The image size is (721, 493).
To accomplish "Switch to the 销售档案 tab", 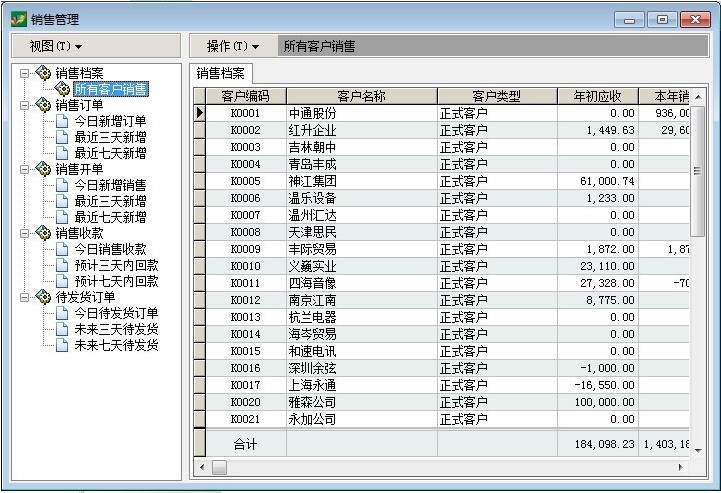I will click(220, 74).
